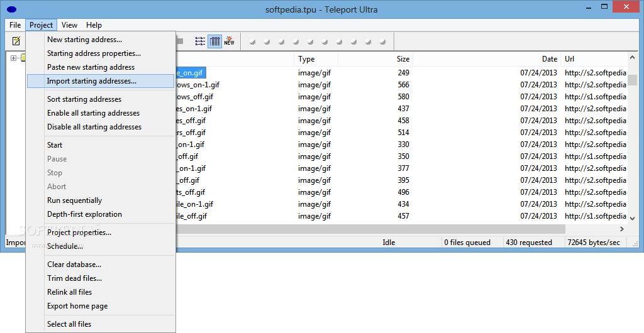The width and height of the screenshot is (644, 333).
Task: Click the window resize grip in status bar corner
Action: coord(635,244)
